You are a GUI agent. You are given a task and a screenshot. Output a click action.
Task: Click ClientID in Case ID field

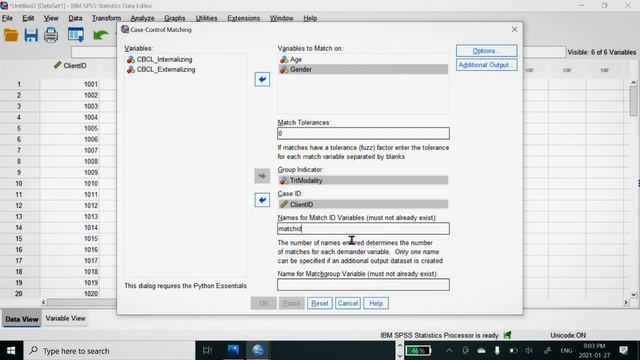[363, 204]
